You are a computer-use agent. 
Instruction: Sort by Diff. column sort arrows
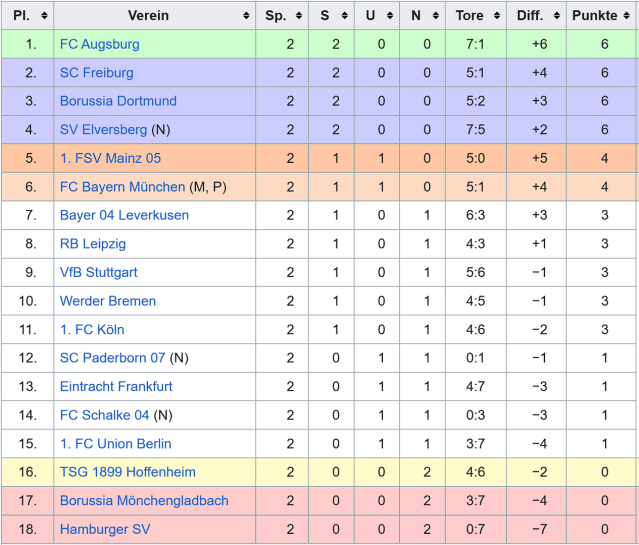[557, 15]
